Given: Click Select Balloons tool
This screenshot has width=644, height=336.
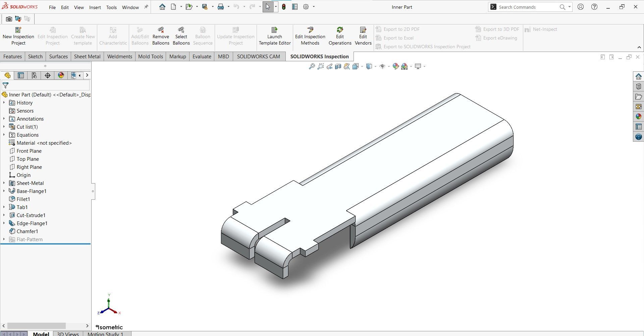Looking at the screenshot, I should (x=181, y=36).
